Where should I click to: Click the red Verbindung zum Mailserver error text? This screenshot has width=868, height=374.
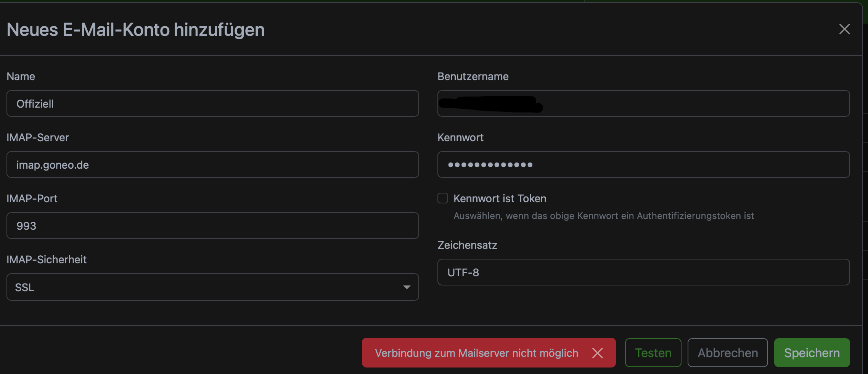[x=476, y=353]
